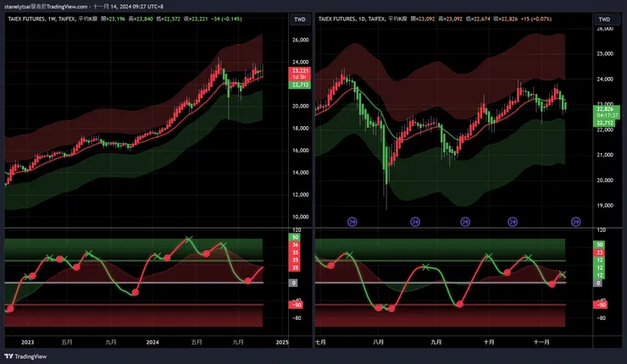
Task: Open the TWD currency selector on the daily chart
Action: pyautogui.click(x=604, y=19)
